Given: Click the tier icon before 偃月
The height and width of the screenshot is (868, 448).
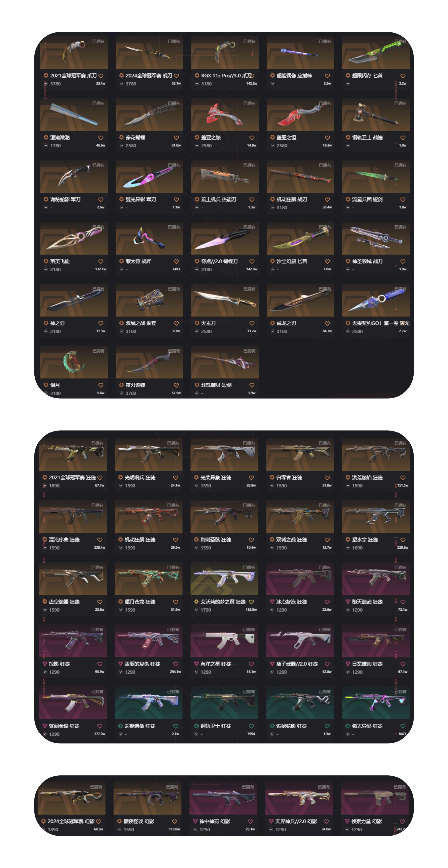Looking at the screenshot, I should (x=46, y=385).
